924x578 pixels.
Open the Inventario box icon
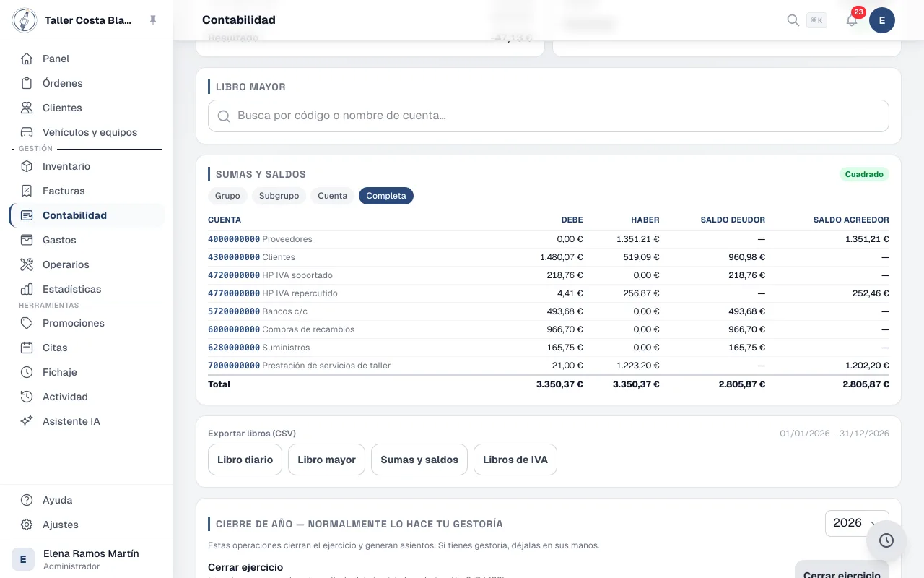tap(27, 166)
